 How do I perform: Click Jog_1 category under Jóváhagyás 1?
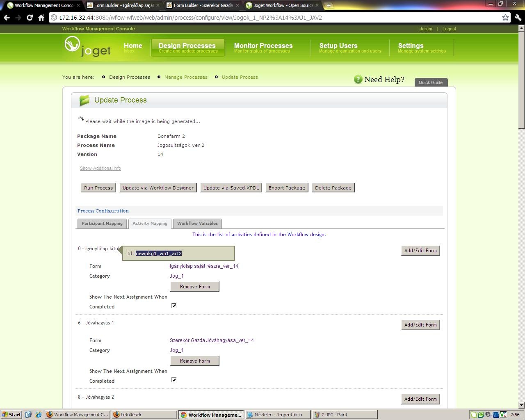point(177,350)
